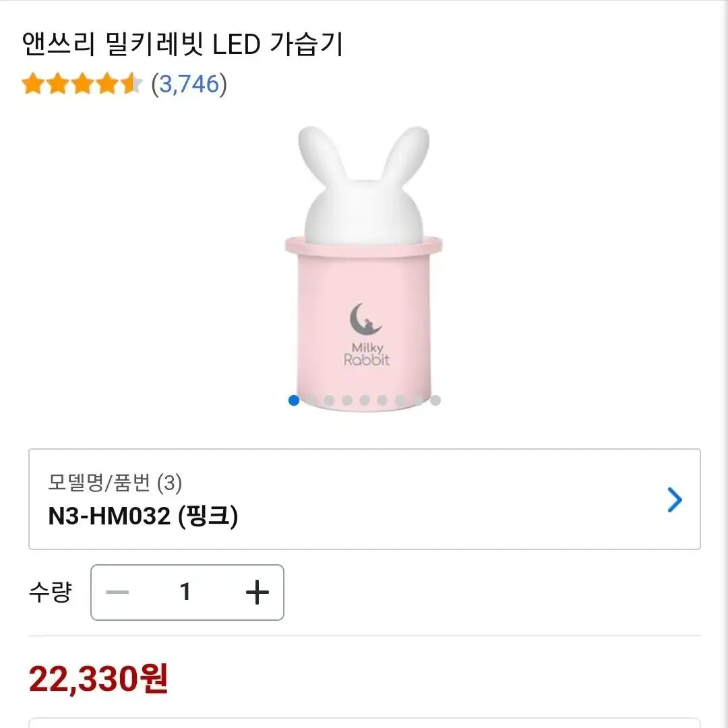
Task: Decrease quantity with the minus button
Action: 117,592
